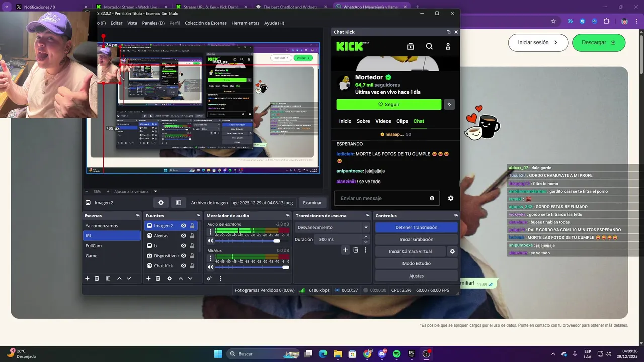Open scene filters icon in Escenas panel
The height and width of the screenshot is (362, 644).
pyautogui.click(x=108, y=278)
